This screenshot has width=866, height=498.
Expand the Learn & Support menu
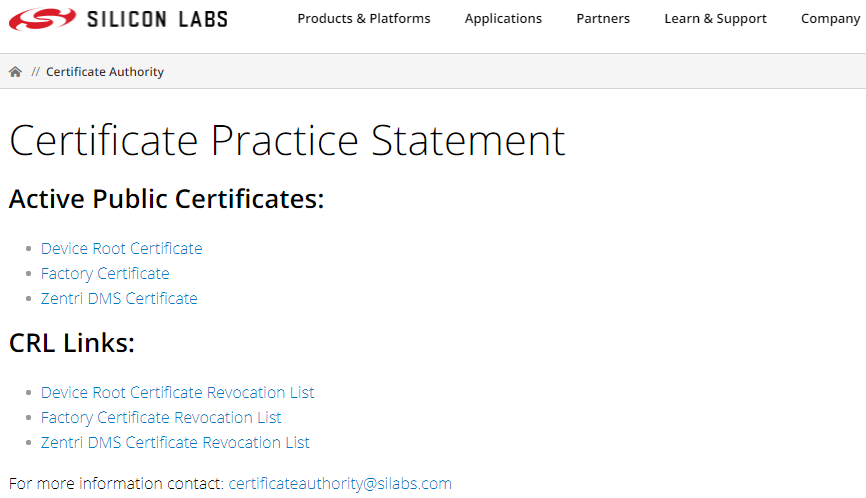coord(715,19)
